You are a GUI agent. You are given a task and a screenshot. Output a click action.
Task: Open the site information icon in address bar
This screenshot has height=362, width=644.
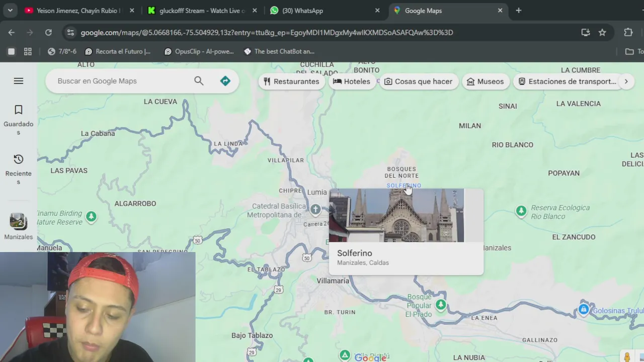click(x=70, y=32)
